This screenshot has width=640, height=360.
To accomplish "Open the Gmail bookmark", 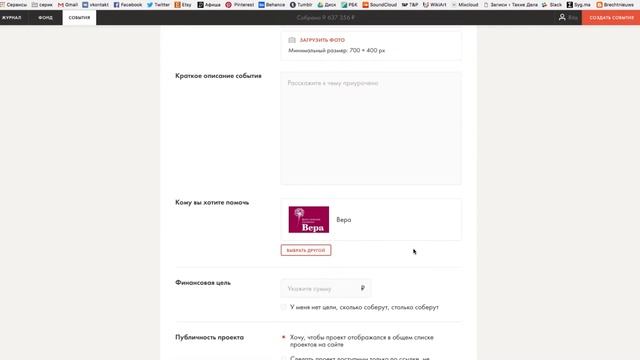I will [x=68, y=5].
